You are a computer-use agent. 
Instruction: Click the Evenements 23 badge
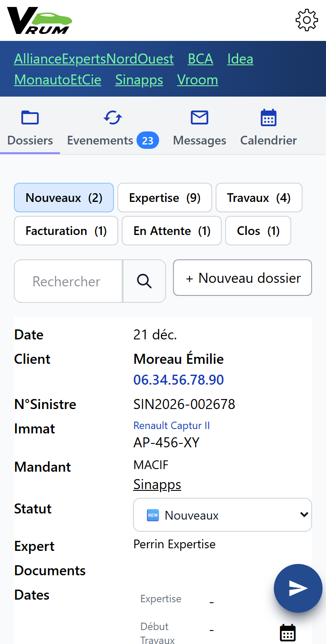pos(148,141)
